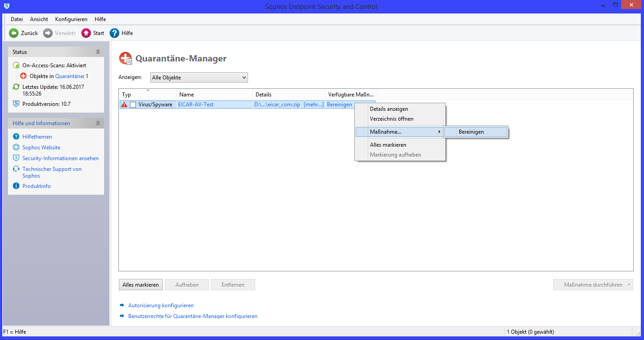Click the green Zurück arrow icon

click(x=14, y=33)
